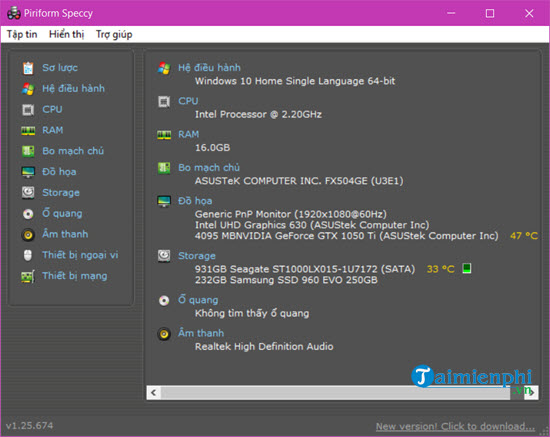Click the horizontal scrollbar right arrow
The height and width of the screenshot is (437, 550).
[x=532, y=392]
